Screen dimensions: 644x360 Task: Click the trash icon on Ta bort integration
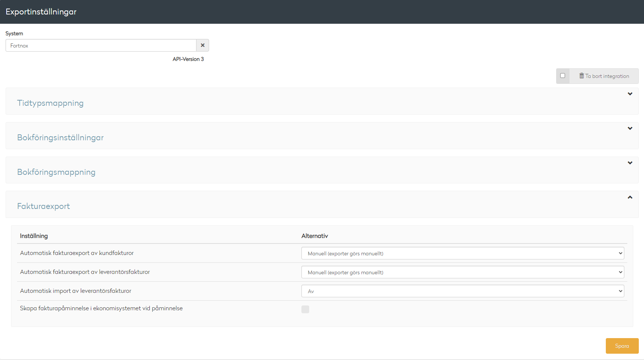click(582, 76)
